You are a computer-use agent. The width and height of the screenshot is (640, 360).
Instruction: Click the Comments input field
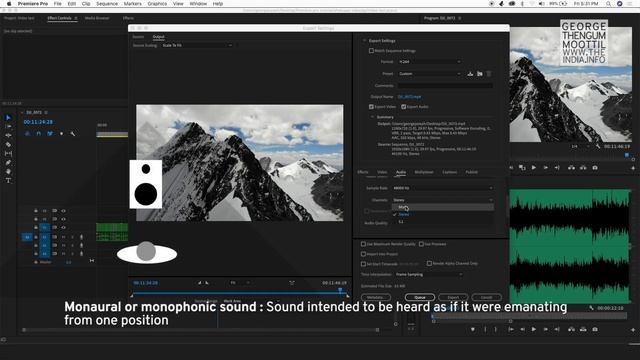click(x=445, y=86)
